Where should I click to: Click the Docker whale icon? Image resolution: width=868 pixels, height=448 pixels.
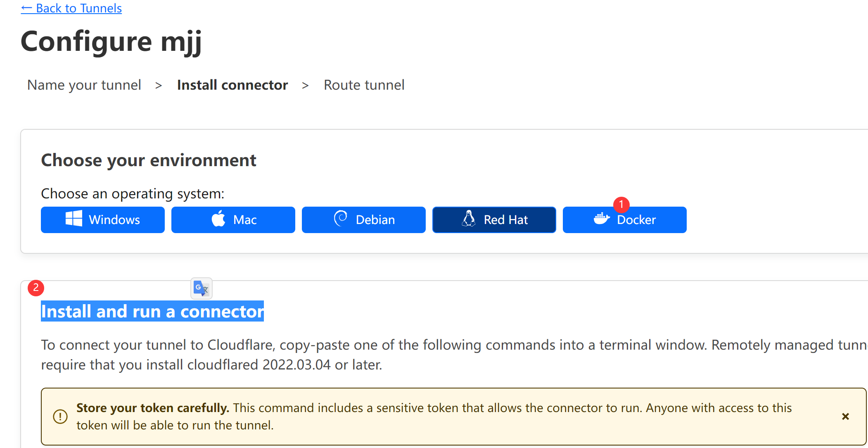602,218
